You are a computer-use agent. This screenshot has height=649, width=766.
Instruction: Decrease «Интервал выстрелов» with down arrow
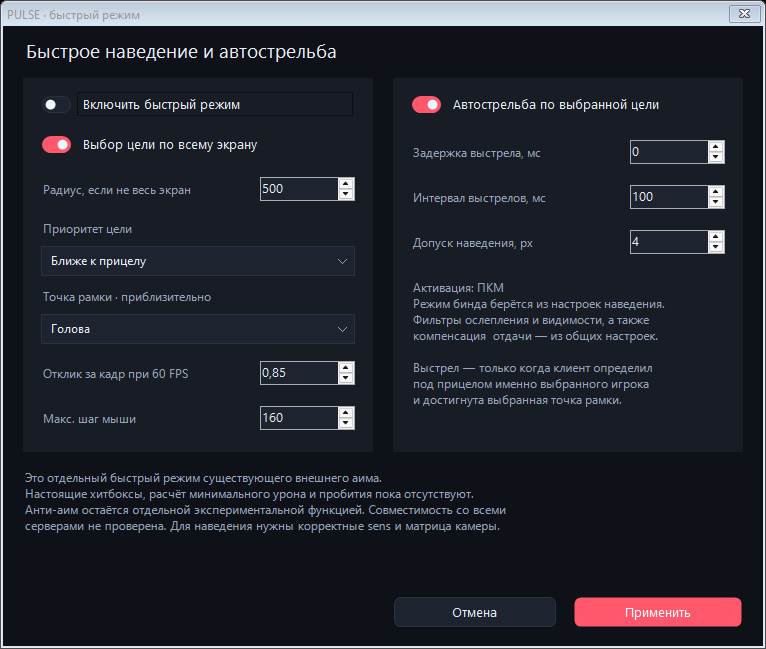click(716, 202)
